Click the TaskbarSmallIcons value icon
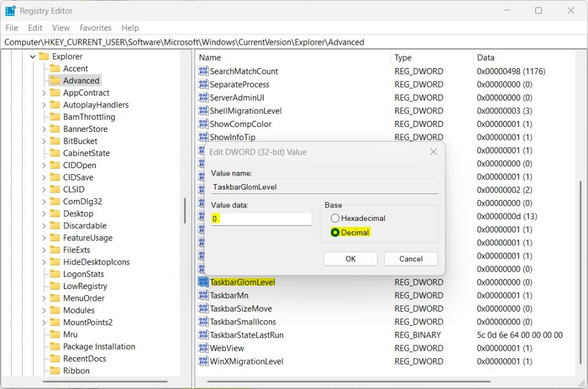Screen dimensions: 588x389 click(203, 322)
